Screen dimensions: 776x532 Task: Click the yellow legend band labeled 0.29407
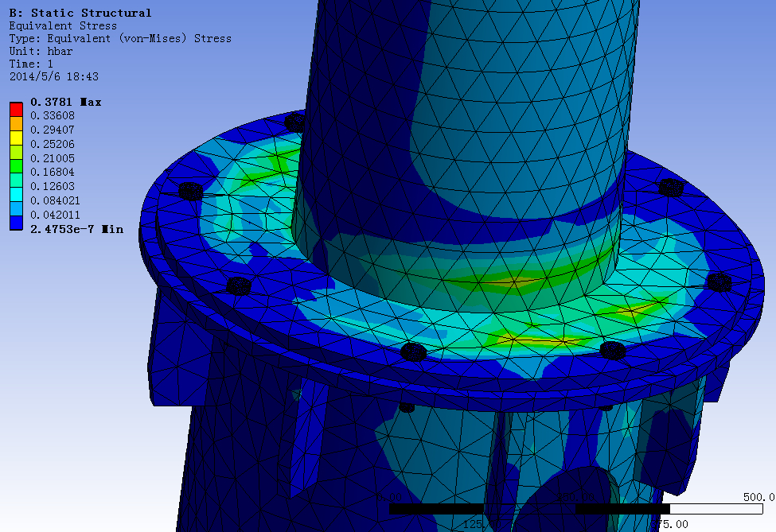17,138
